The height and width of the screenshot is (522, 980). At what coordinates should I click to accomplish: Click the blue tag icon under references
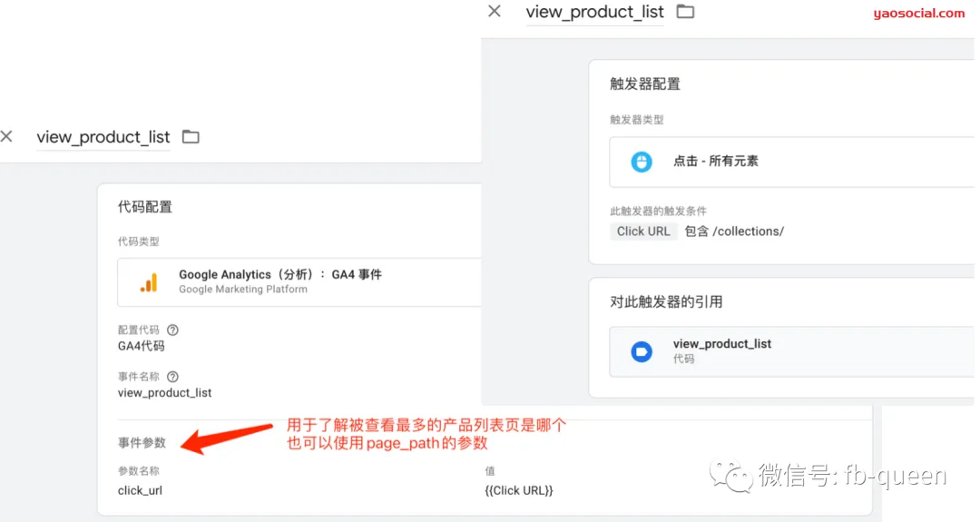point(642,351)
